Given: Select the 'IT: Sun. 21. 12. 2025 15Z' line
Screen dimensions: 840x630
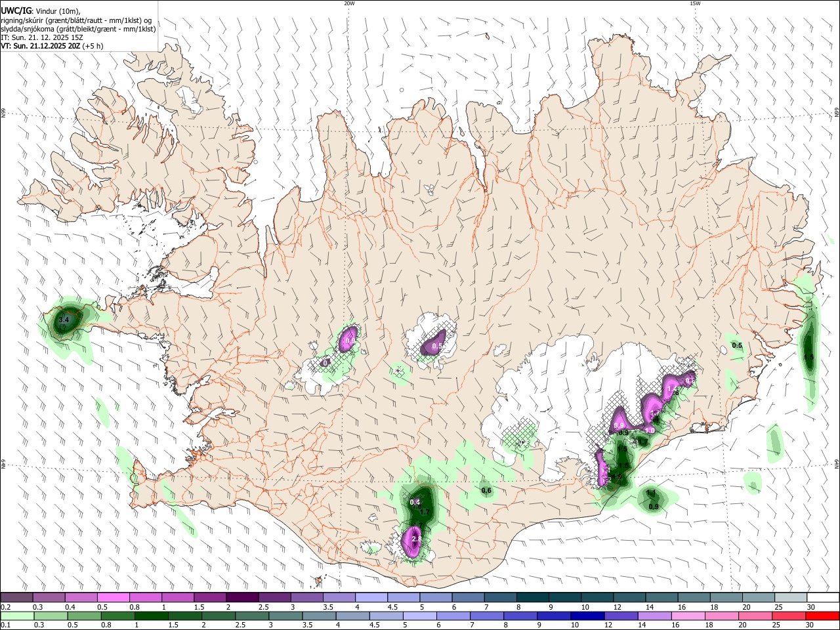Looking at the screenshot, I should [x=41, y=37].
